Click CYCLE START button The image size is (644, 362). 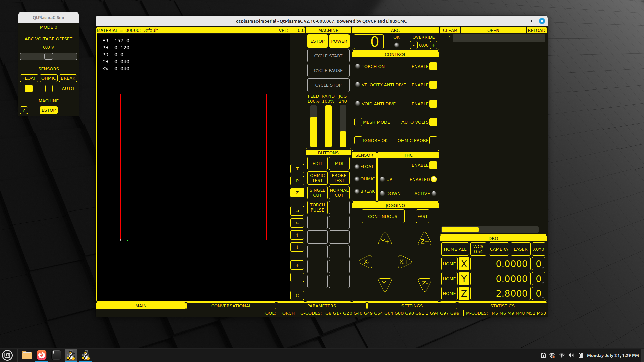pos(328,56)
